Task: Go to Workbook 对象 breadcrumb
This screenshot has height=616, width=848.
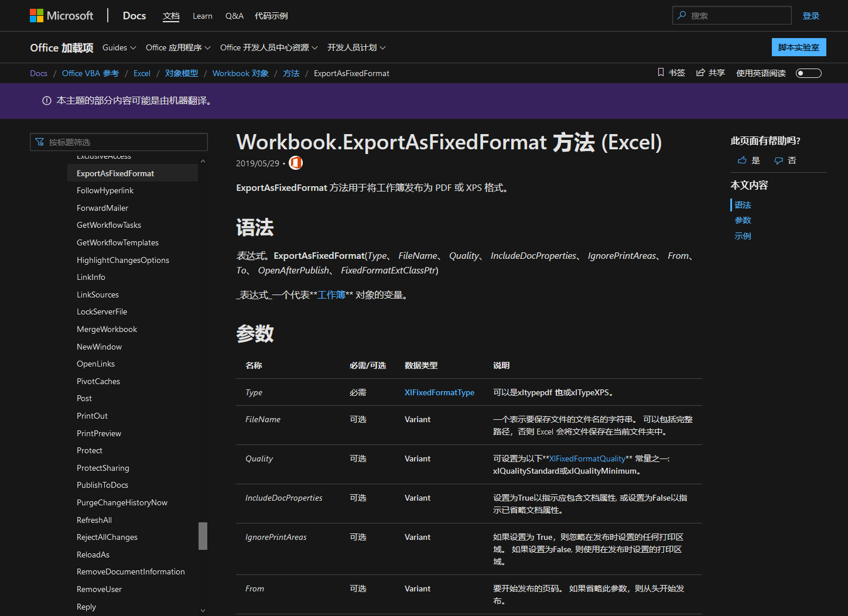Action: click(x=241, y=73)
